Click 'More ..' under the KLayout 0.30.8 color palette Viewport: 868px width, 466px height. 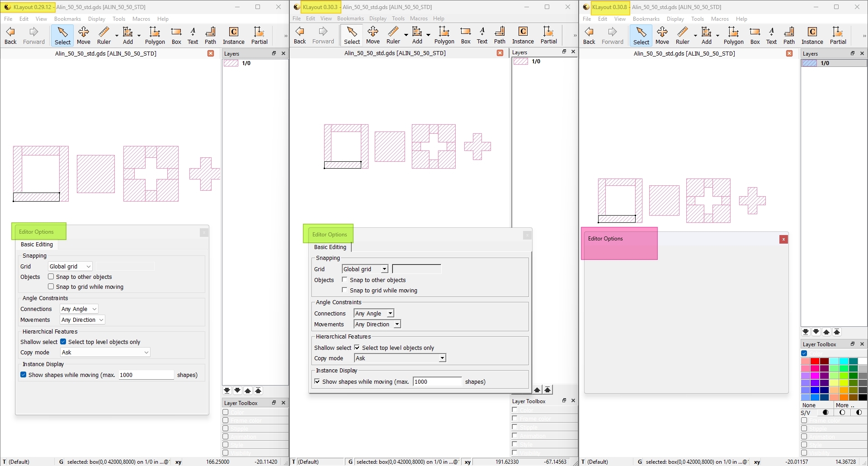coord(844,405)
